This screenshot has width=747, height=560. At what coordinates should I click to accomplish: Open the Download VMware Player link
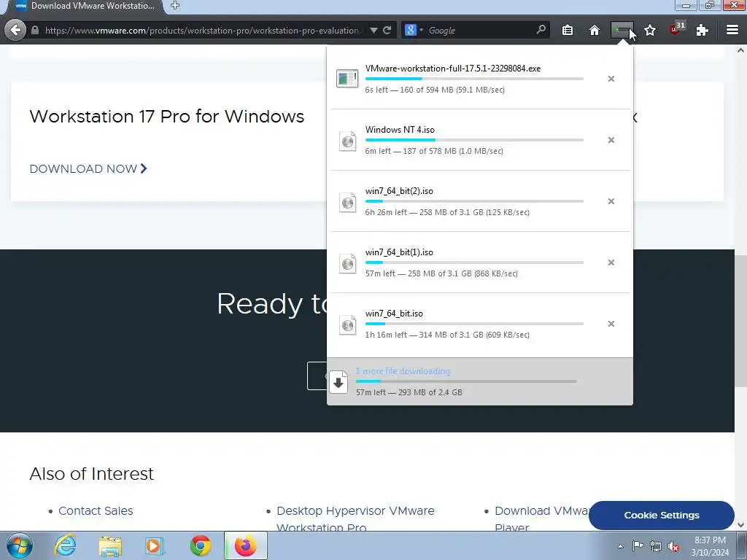tap(542, 518)
